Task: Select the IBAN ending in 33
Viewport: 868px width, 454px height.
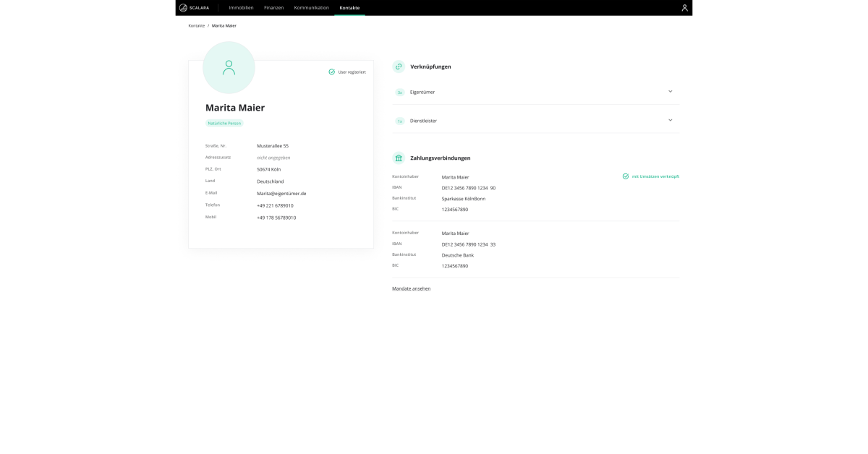Action: click(x=469, y=244)
